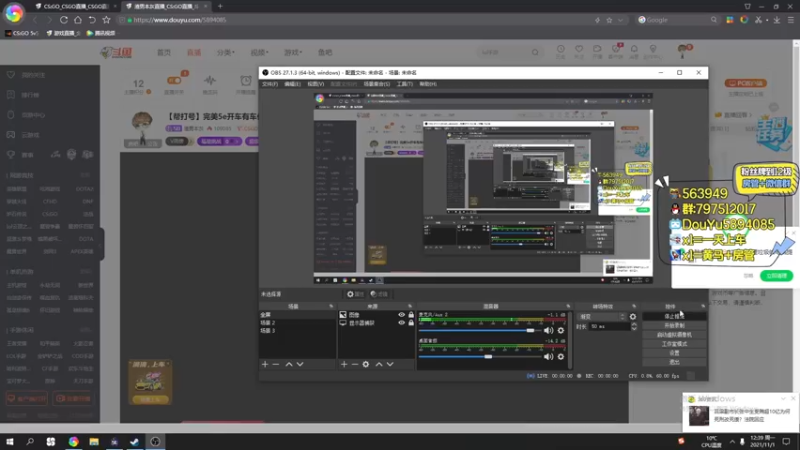
Task: Open the CSGO 5v5 bookmark
Action: point(22,33)
